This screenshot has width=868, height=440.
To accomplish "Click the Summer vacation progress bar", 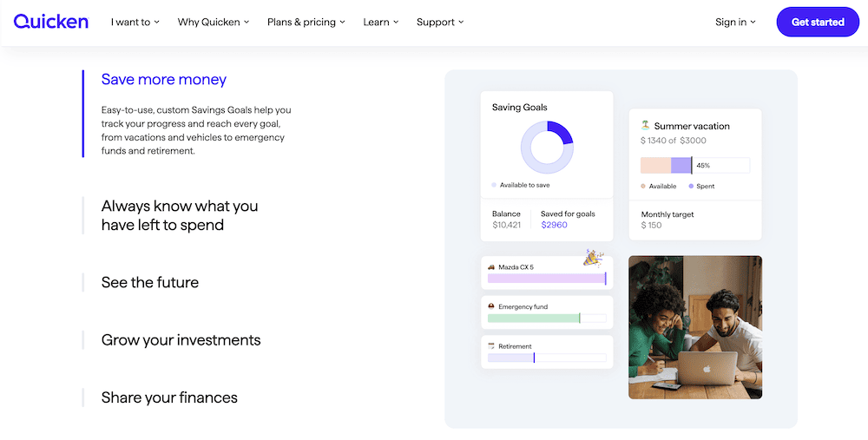I will point(694,166).
